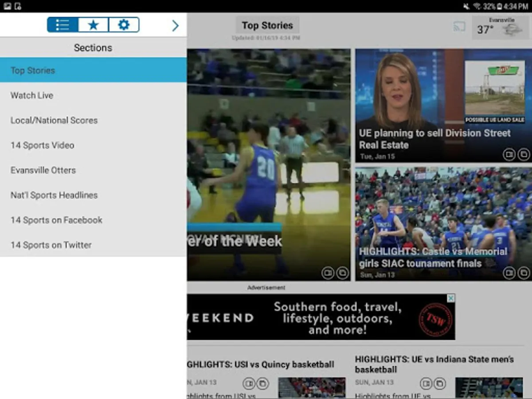This screenshot has width=532, height=399.
Task: Open Nat'l Sports Headlines section
Action: [x=93, y=195]
